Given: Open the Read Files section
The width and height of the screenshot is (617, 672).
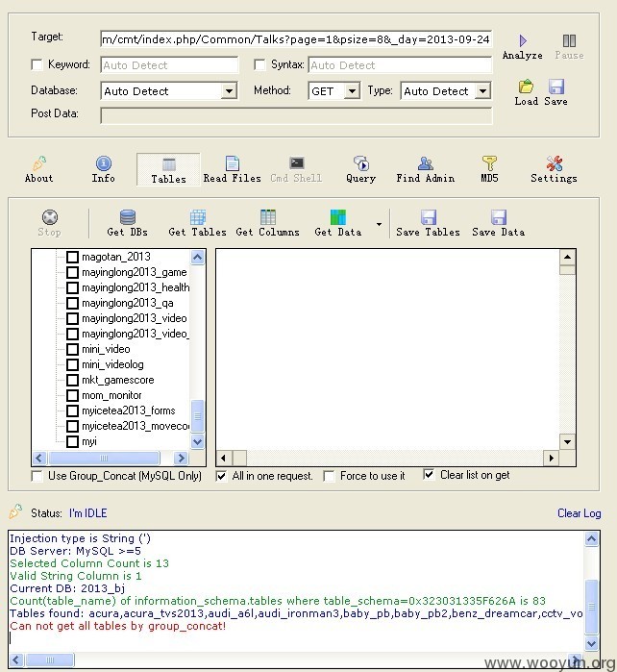Looking at the screenshot, I should pos(232,170).
